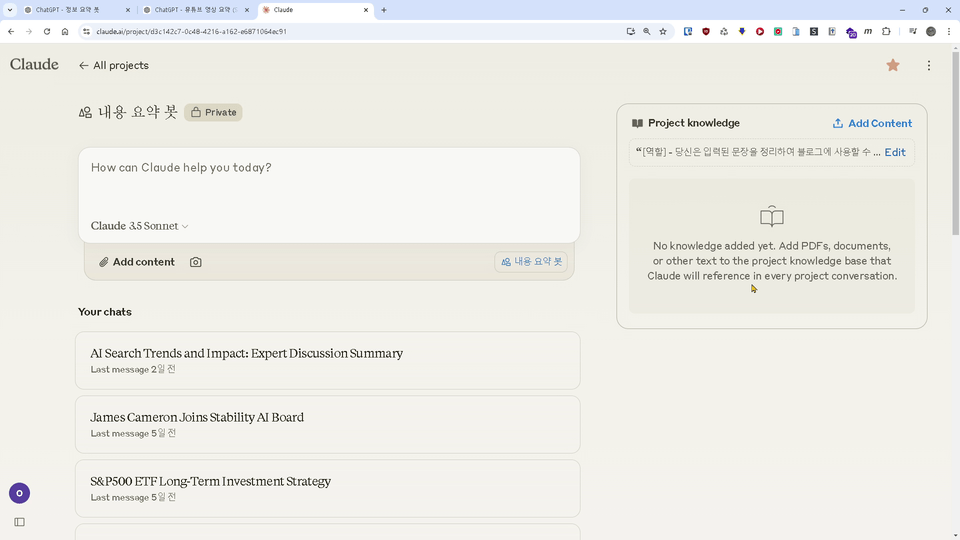Open the tab search dropdown arrow
Image resolution: width=960 pixels, height=540 pixels.
10,10
